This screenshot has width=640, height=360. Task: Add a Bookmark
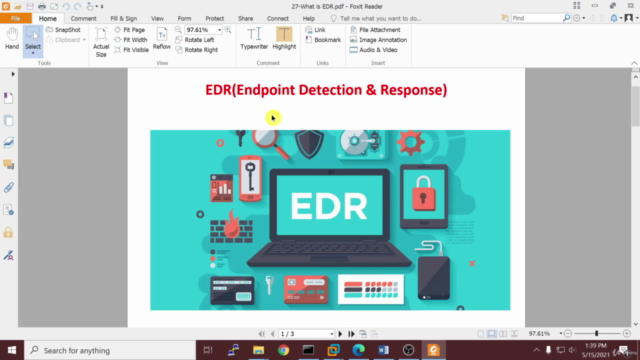pyautogui.click(x=323, y=40)
